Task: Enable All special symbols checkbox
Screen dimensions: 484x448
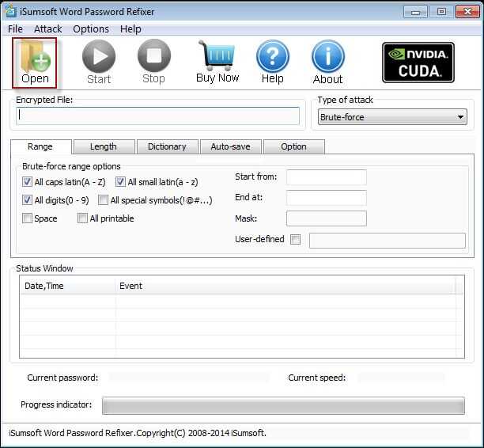Action: coord(103,200)
